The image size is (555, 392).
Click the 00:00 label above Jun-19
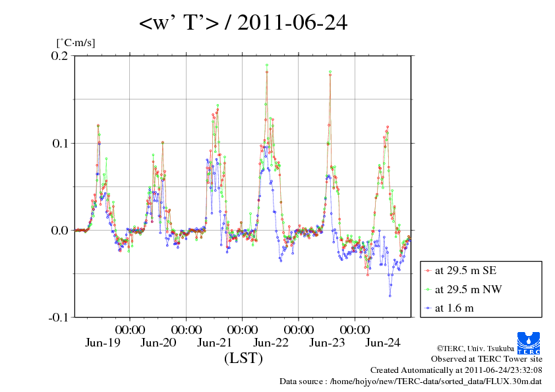click(130, 329)
